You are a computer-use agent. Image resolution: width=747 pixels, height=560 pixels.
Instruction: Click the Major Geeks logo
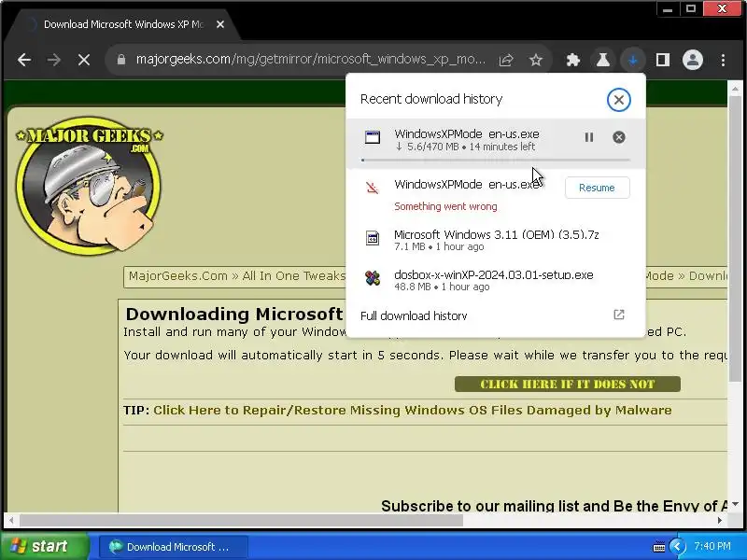tap(89, 186)
